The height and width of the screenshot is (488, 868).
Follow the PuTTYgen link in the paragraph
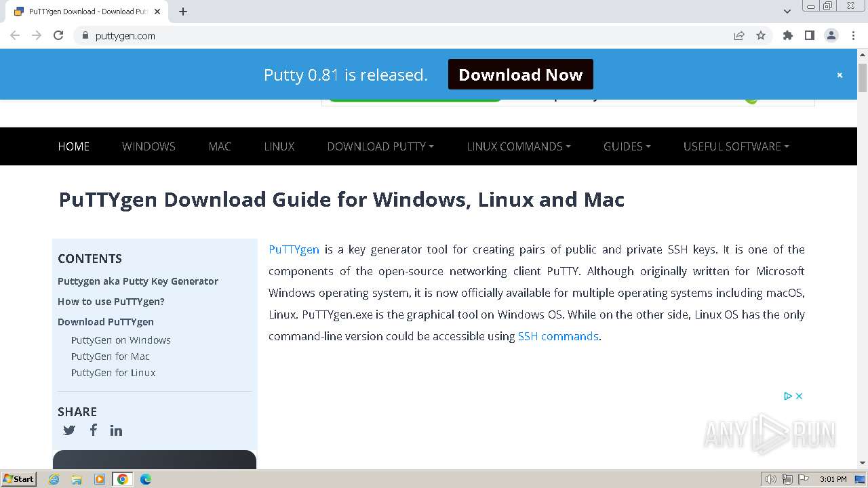tap(294, 249)
